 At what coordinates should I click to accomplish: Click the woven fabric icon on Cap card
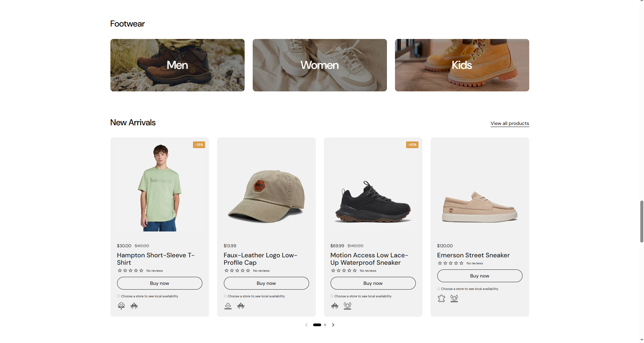point(241,306)
